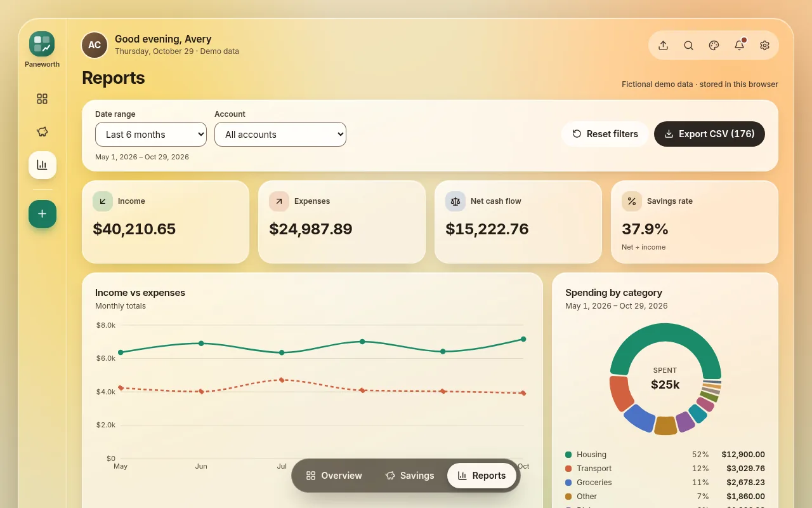This screenshot has width=812, height=508.
Task: Click the $24,987.89 expenses value
Action: [x=311, y=229]
